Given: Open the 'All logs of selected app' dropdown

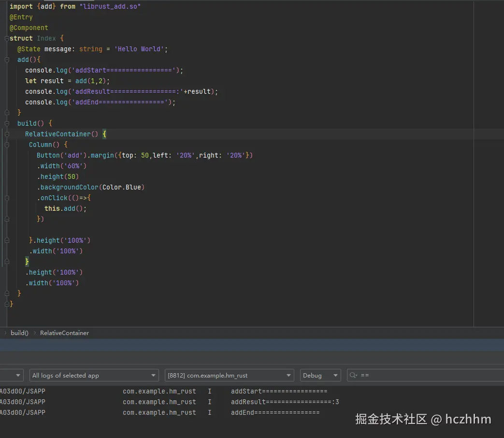Looking at the screenshot, I should point(94,375).
